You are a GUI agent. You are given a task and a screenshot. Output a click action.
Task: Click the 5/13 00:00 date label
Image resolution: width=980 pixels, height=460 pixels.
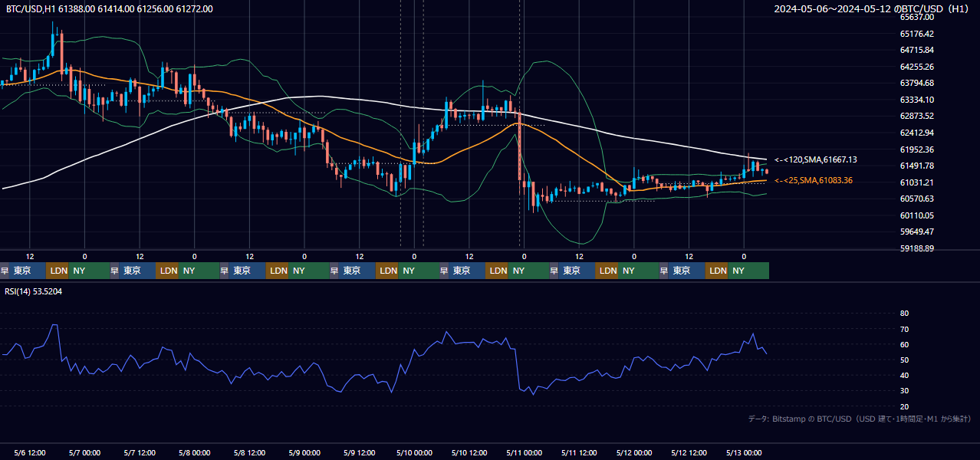[x=744, y=452]
